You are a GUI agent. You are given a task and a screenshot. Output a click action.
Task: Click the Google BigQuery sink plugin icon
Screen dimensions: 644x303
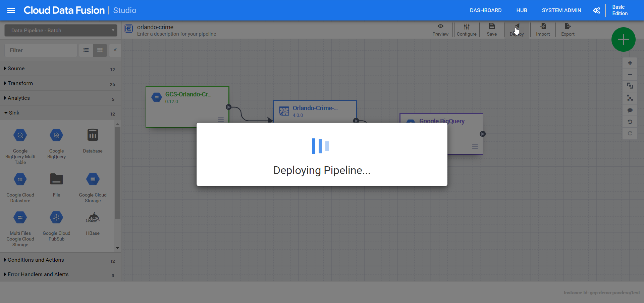click(x=56, y=136)
